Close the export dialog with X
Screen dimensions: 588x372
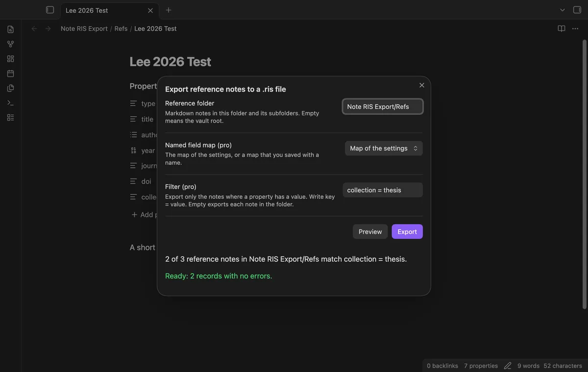coord(421,85)
